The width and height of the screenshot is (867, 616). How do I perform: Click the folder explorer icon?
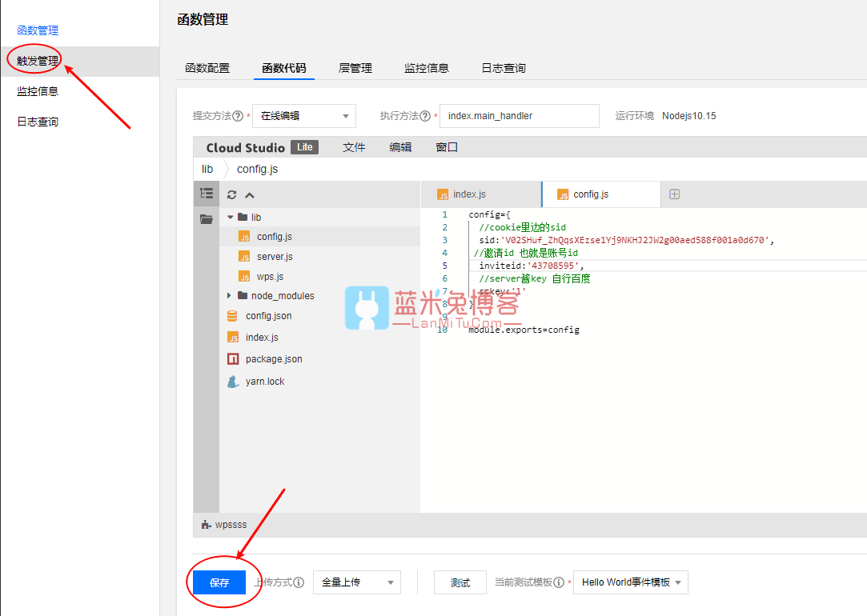[207, 219]
